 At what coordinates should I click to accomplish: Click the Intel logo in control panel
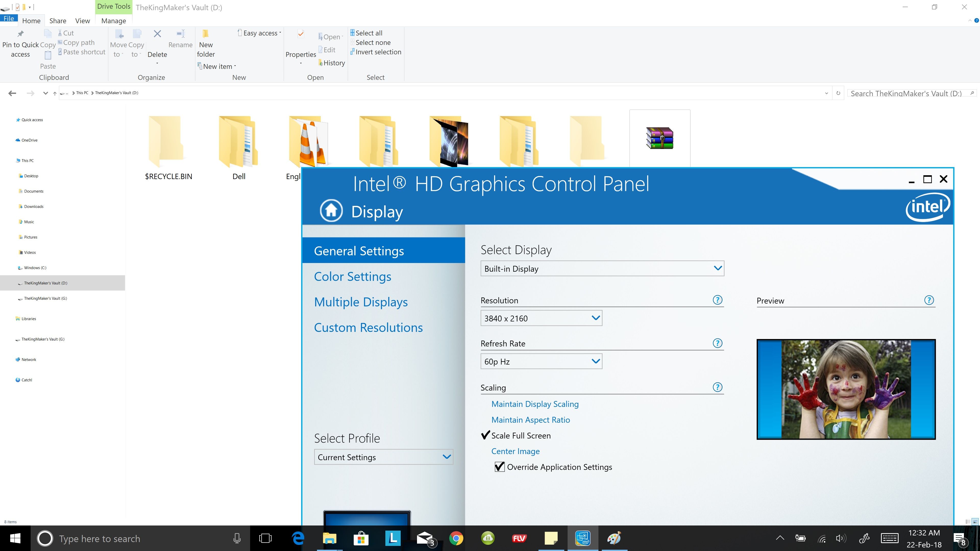click(928, 207)
